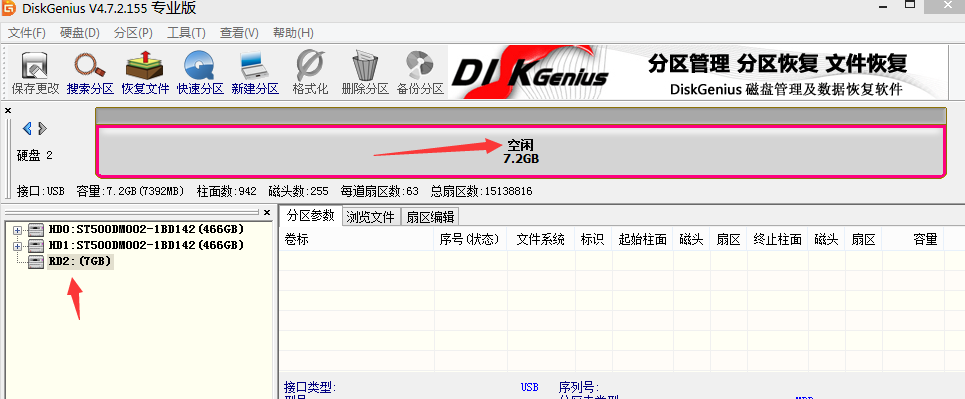The height and width of the screenshot is (399, 965).
Task: Select HD0:ST500DM002-1BD142(466GB) in disk tree
Action: [146, 230]
